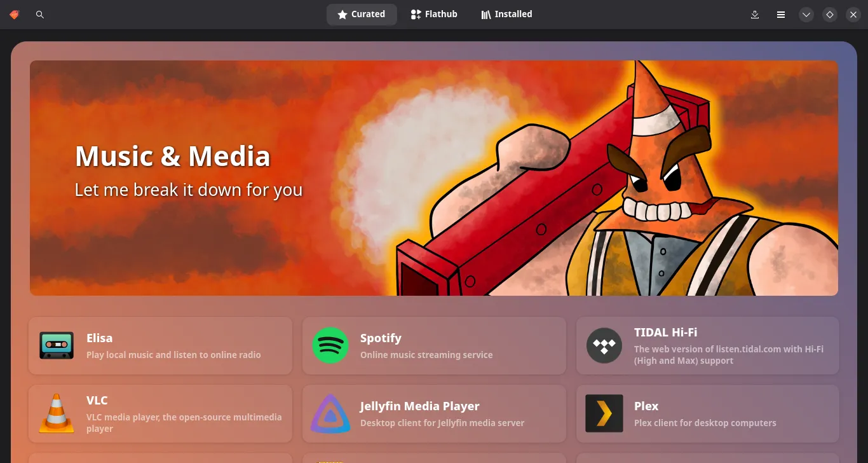Screen dimensions: 868x463
Task: Select the "Plex" app title
Action: click(646, 406)
